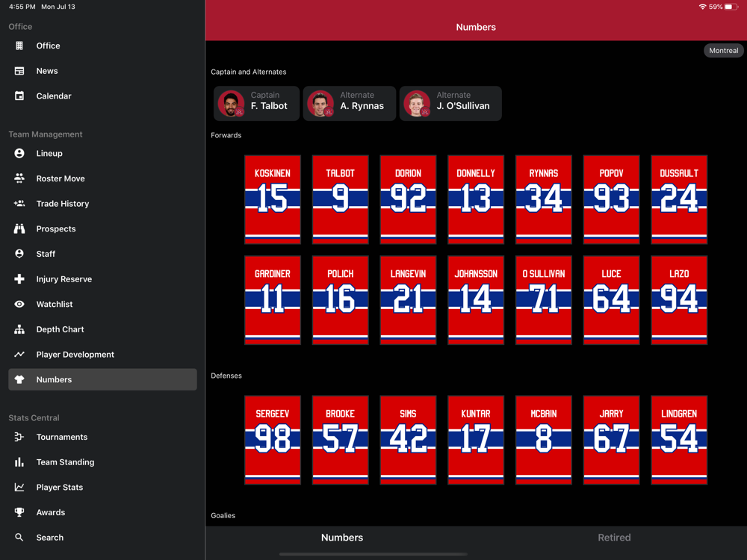Select captain F. Talbot card

(256, 103)
